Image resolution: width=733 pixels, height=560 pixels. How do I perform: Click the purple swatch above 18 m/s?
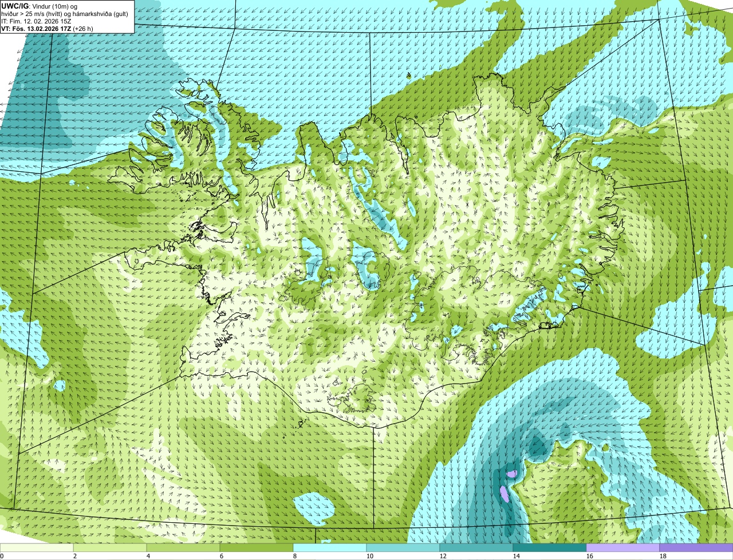point(696,548)
